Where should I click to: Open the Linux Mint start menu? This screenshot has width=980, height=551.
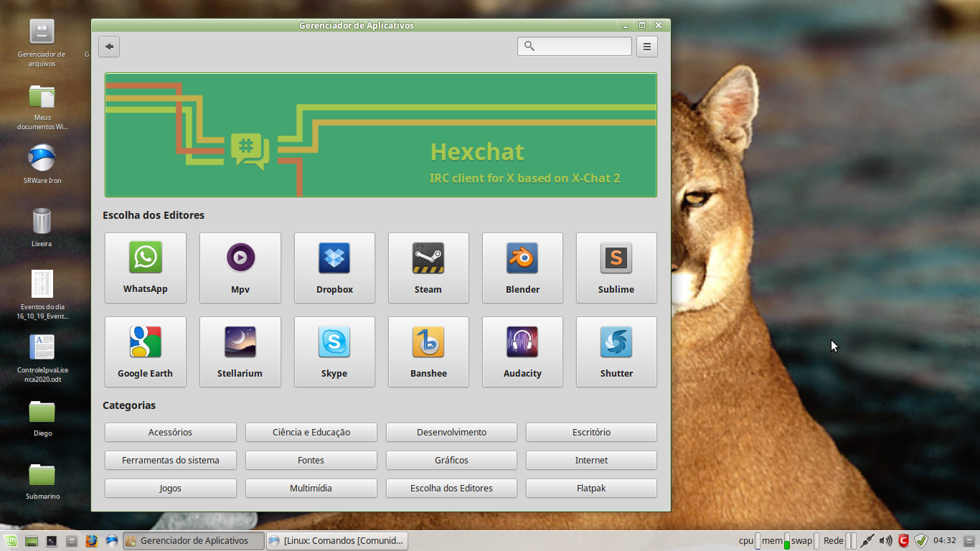coord(10,541)
